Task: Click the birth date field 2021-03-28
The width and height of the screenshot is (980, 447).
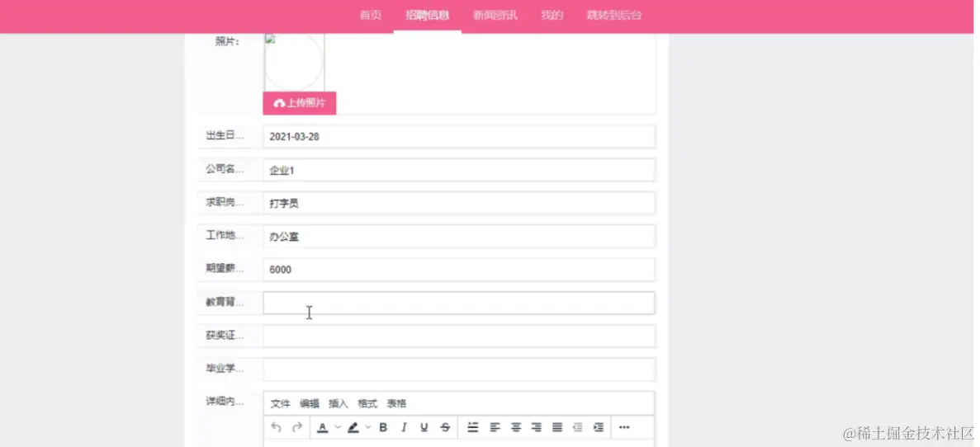Action: (459, 137)
